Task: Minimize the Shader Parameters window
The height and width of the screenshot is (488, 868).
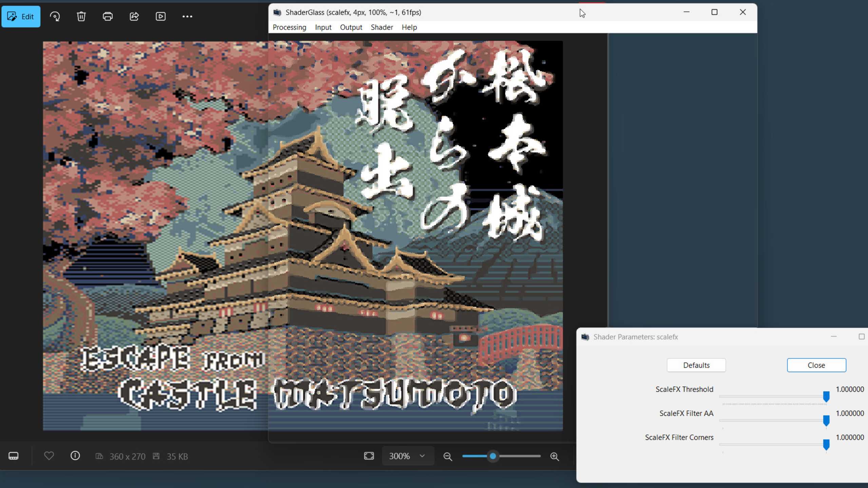Action: click(x=834, y=337)
